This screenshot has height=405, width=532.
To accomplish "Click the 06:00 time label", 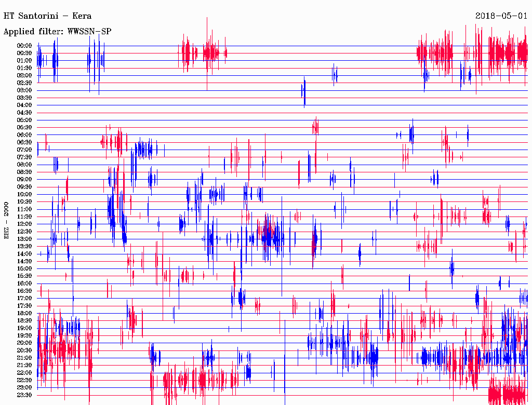I will 25,135.
